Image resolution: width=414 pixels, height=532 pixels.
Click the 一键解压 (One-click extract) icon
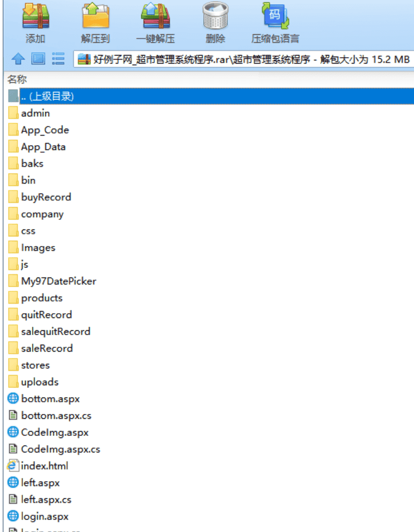[155, 16]
